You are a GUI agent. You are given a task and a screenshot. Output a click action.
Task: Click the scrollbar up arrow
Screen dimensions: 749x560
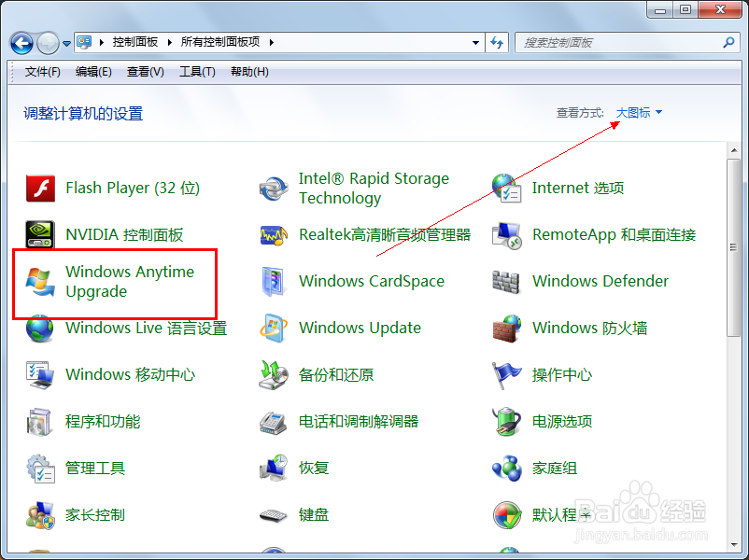click(x=733, y=151)
